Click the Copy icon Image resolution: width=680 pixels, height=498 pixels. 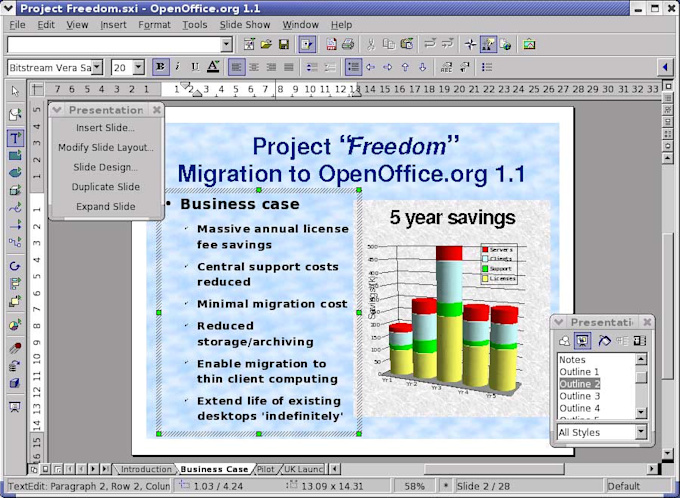point(389,44)
